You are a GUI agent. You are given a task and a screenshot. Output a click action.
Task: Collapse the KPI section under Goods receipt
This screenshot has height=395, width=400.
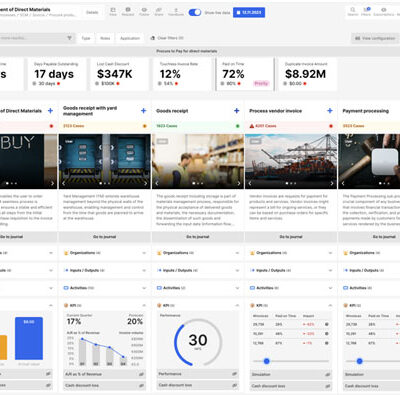coord(237,305)
